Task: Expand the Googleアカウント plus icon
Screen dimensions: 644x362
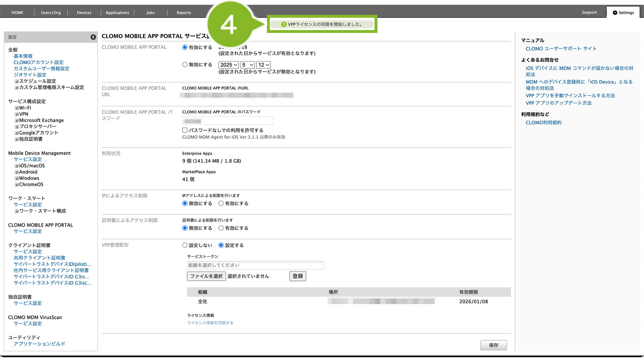Action: 17,133
